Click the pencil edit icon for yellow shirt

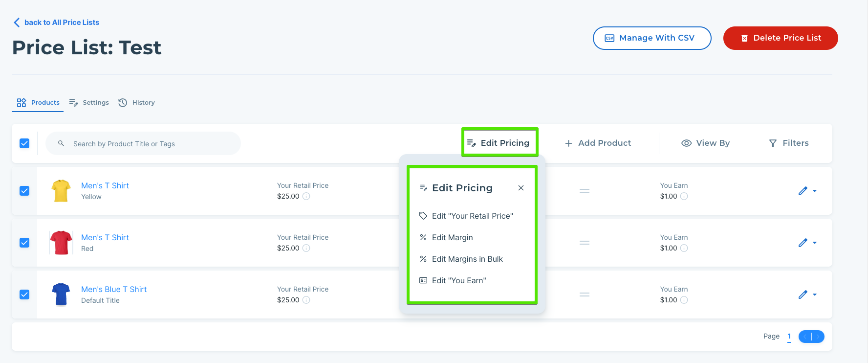click(803, 191)
